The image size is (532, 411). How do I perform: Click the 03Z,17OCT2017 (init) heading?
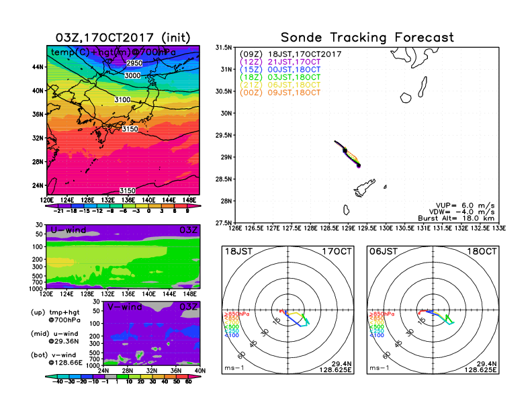122,38
